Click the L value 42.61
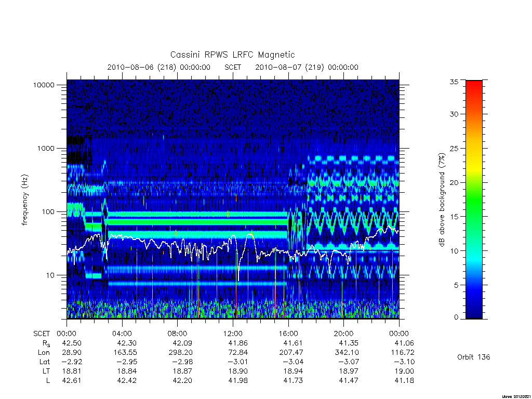This screenshot has width=532, height=399. point(72,381)
